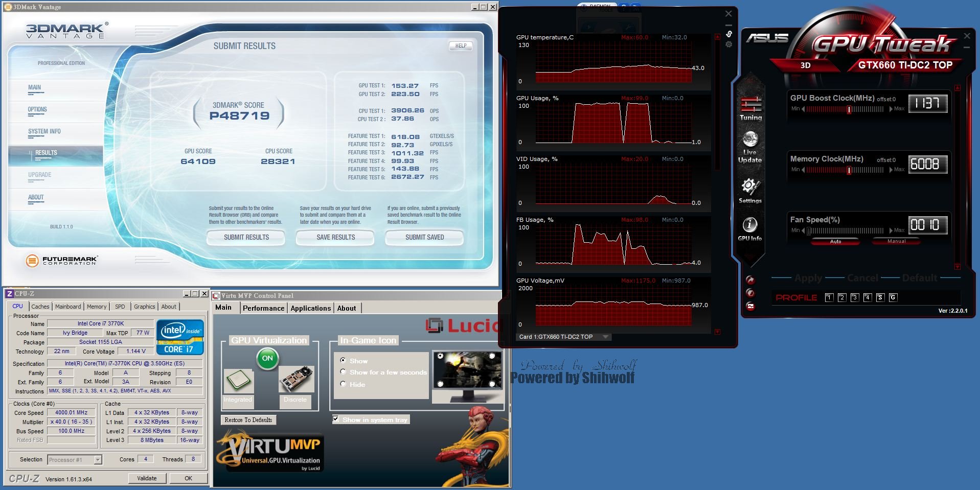The image size is (980, 490).
Task: Toggle the Show in system tray checkbox
Action: [x=336, y=419]
